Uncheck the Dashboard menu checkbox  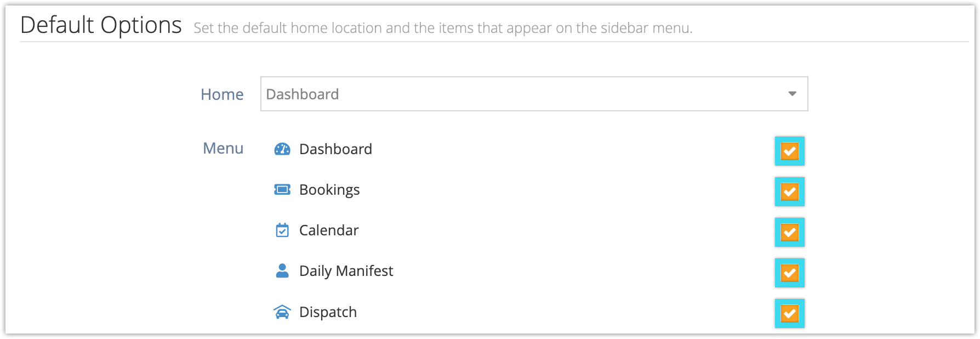(789, 151)
